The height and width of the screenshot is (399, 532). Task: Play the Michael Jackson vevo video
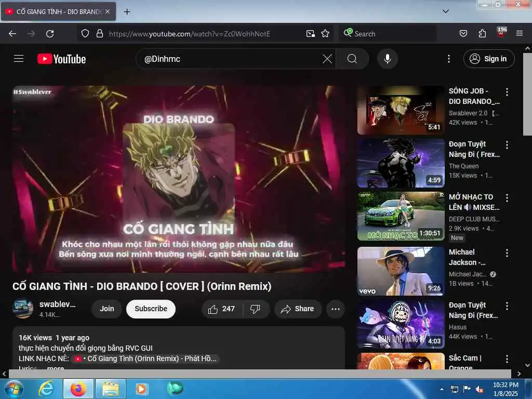401,271
